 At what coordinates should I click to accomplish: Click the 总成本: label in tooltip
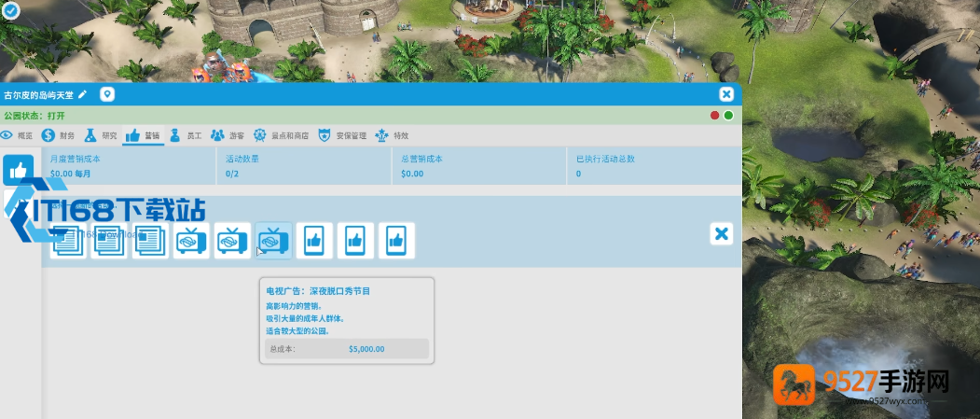tap(283, 349)
